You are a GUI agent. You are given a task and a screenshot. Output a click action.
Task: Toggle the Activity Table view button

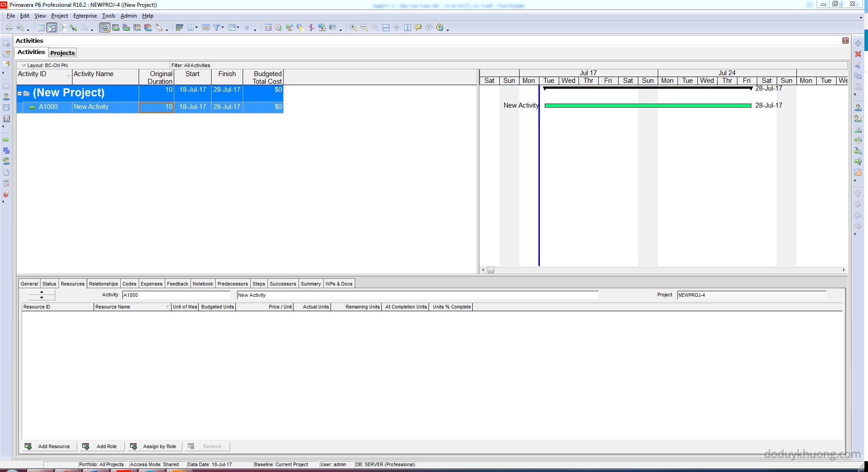(41, 28)
